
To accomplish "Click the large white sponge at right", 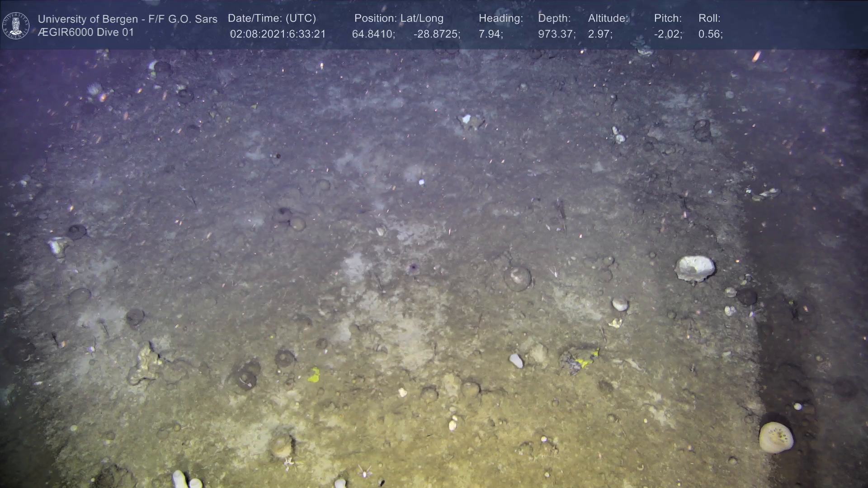I will pos(695,268).
